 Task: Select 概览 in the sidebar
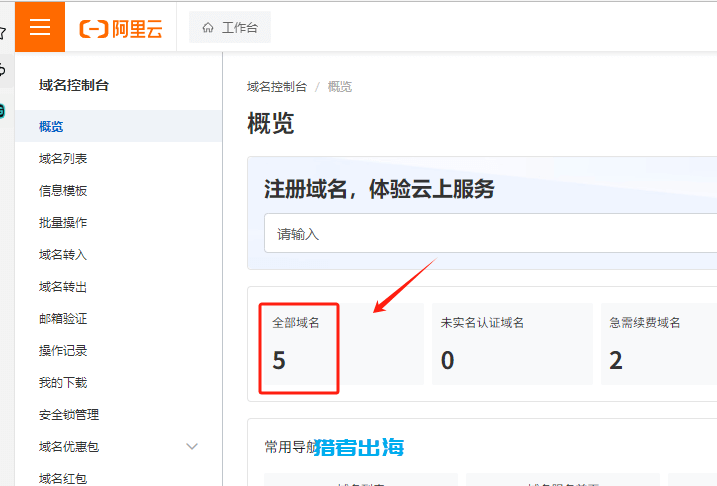click(x=118, y=126)
